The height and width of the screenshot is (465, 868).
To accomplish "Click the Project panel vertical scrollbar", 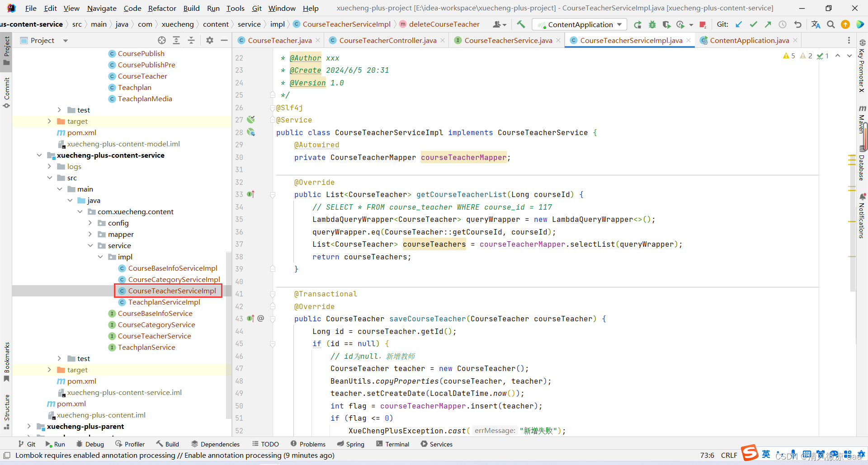I will click(x=228, y=334).
